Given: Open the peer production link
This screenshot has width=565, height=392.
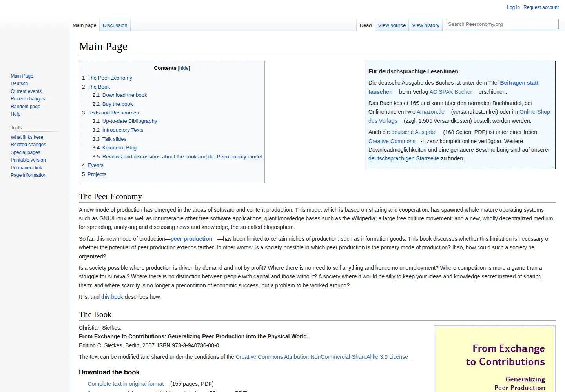Looking at the screenshot, I should click(191, 239).
